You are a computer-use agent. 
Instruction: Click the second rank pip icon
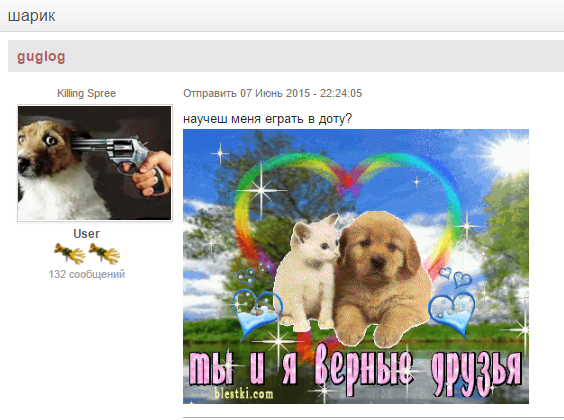pyautogui.click(x=104, y=253)
